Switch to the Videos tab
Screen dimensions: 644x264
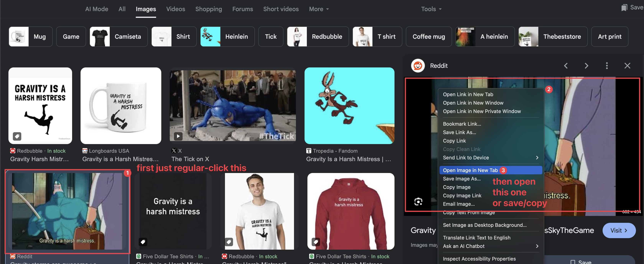coord(175,9)
